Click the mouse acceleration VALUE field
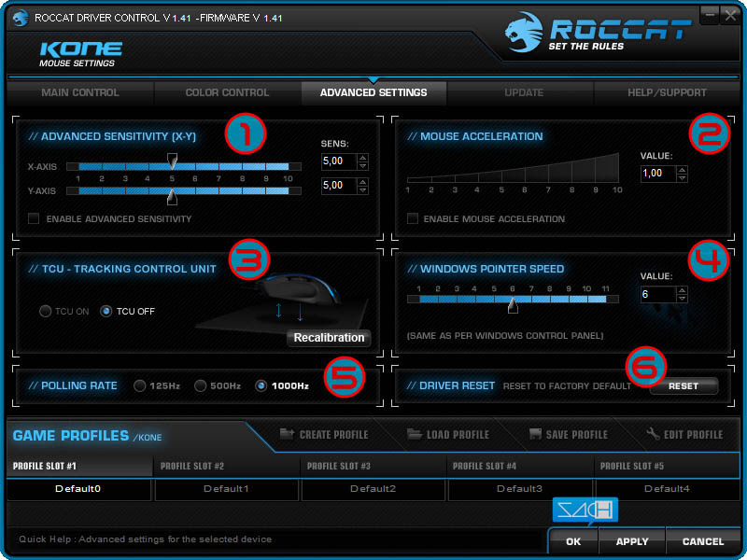 [x=658, y=174]
